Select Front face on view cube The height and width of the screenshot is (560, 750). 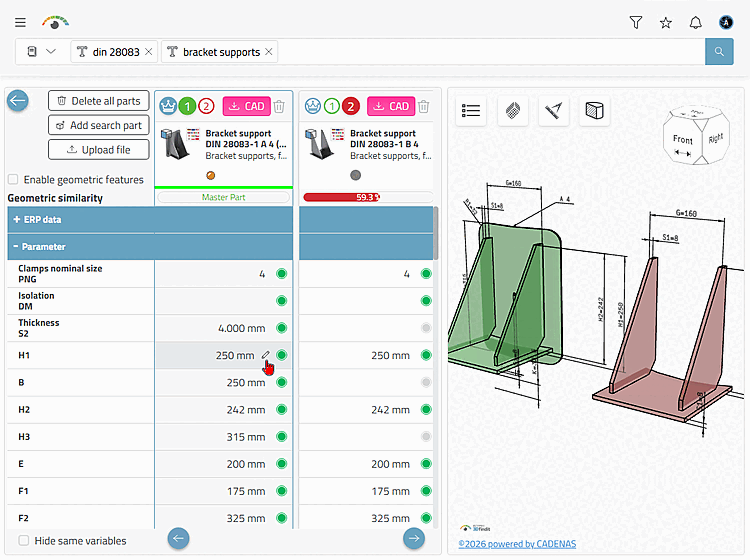click(683, 140)
